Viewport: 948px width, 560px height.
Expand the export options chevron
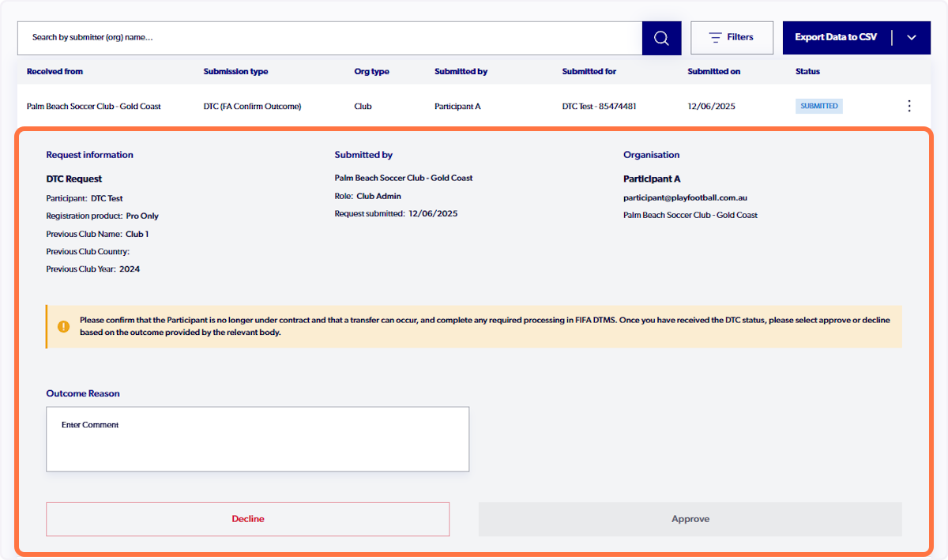(x=912, y=38)
